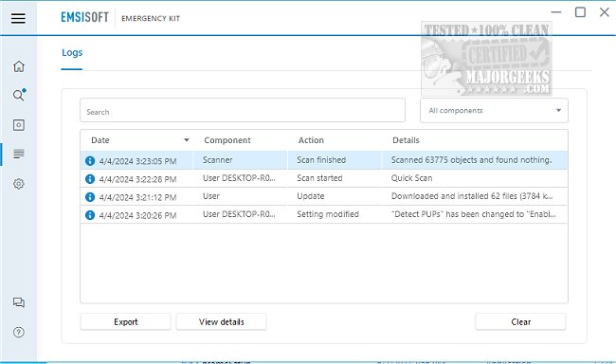Screen dimensions: 616x364
Task: Click info icon of 3:23:05 PM entry
Action: (90, 161)
